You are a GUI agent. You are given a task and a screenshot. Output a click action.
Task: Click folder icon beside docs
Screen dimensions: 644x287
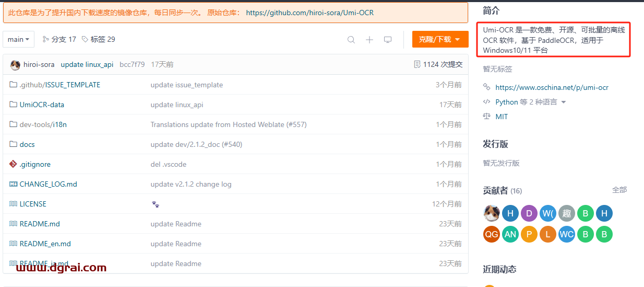13,144
